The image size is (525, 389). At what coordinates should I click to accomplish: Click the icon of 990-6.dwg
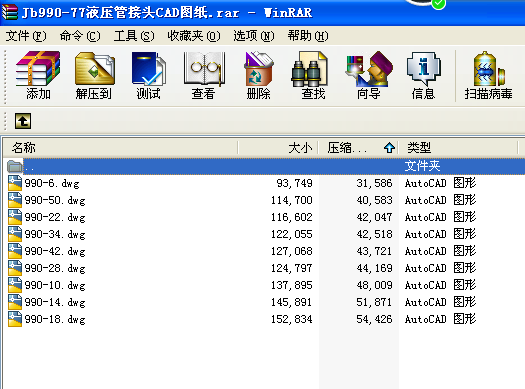coord(15,183)
